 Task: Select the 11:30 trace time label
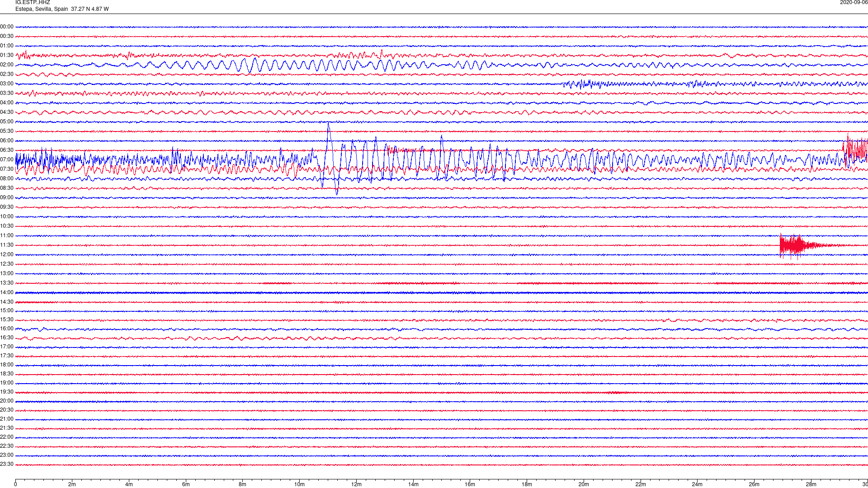tap(7, 245)
